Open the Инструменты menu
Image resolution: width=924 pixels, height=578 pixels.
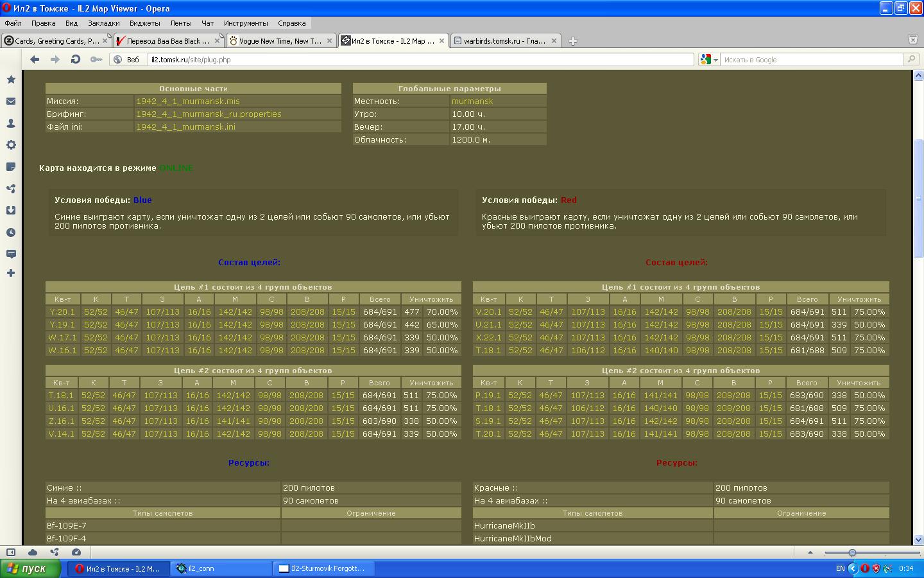coord(246,23)
